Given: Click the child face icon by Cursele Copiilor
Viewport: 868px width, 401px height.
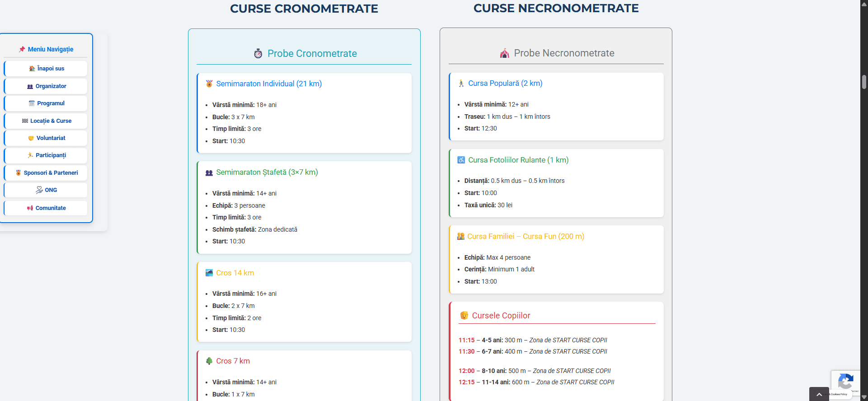Looking at the screenshot, I should [464, 315].
